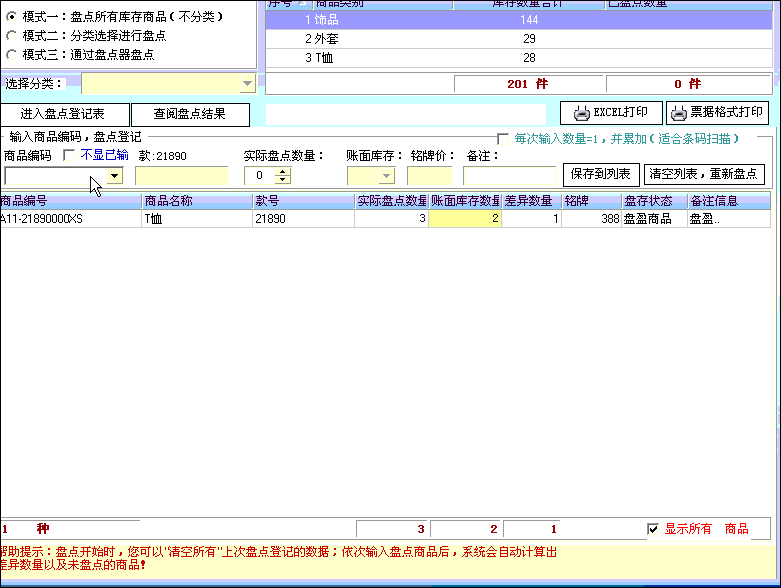
Task: Sort by 商品编号 column header
Action: [70, 201]
